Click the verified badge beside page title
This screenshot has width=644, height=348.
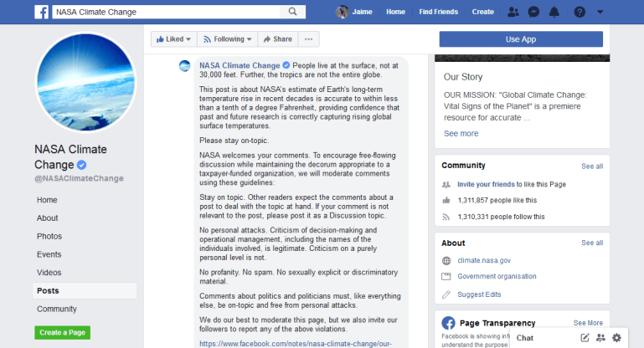click(82, 165)
